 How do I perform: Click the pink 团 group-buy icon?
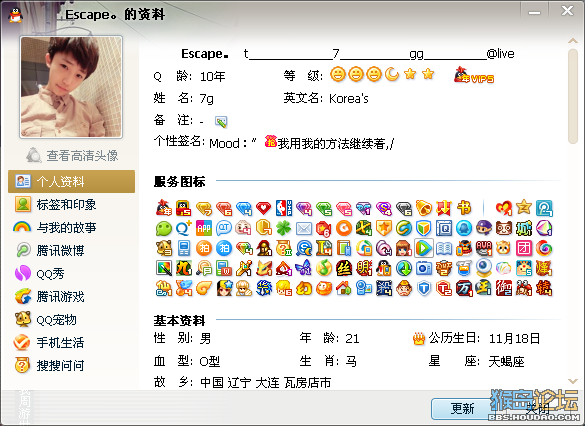pyautogui.click(x=524, y=248)
